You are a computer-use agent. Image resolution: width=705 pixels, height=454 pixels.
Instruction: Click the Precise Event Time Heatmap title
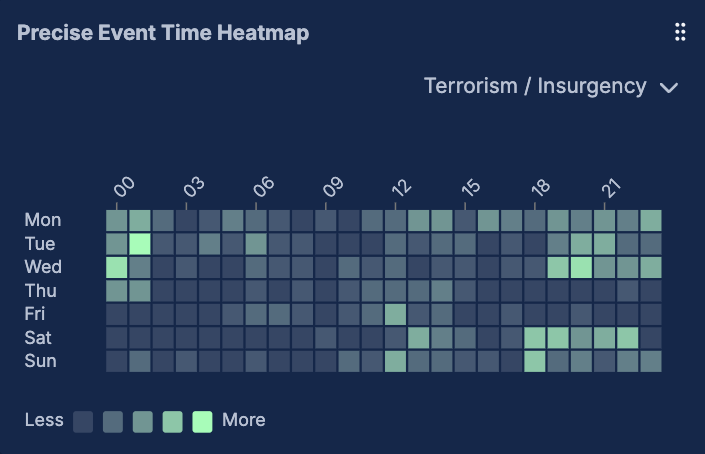[x=163, y=33]
